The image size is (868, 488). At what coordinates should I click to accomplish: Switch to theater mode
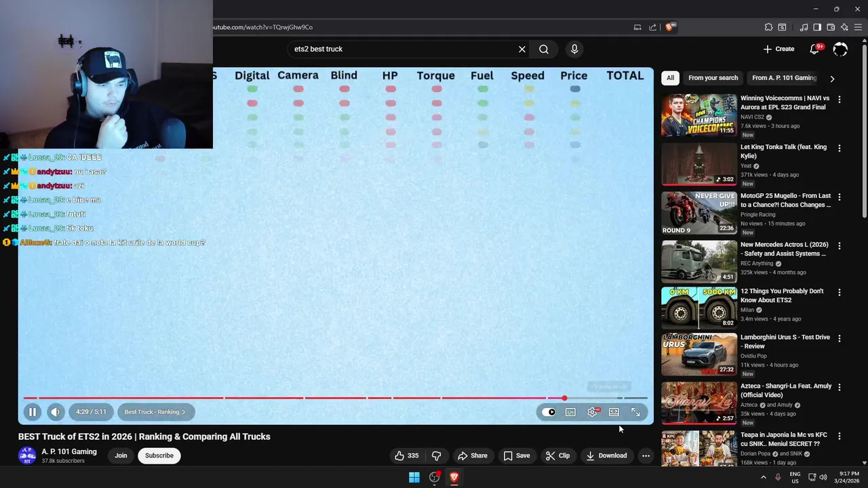tap(614, 412)
